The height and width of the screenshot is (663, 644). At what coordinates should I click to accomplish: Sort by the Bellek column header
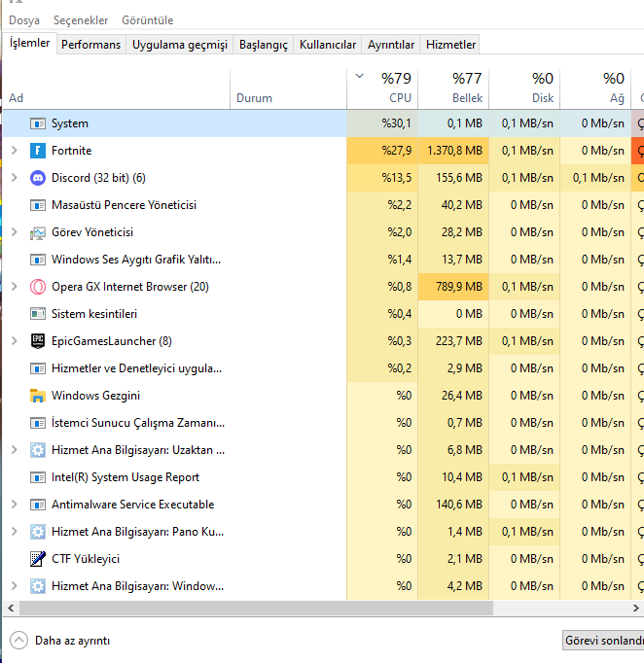[x=453, y=88]
